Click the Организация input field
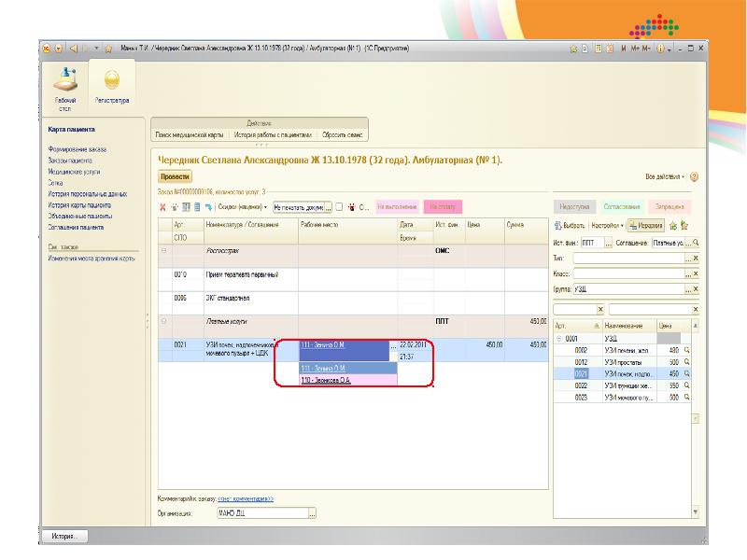747x560 pixels. 262,513
